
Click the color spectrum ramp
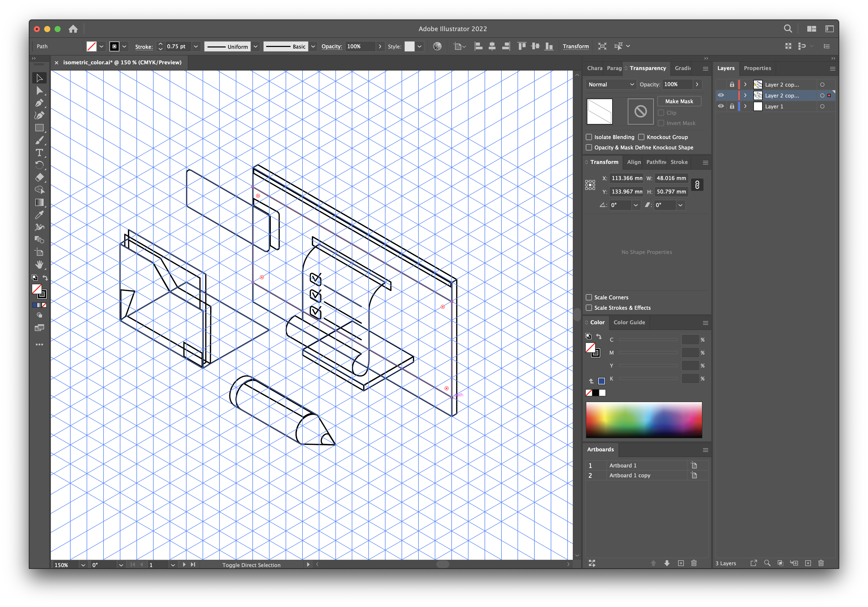tap(644, 419)
